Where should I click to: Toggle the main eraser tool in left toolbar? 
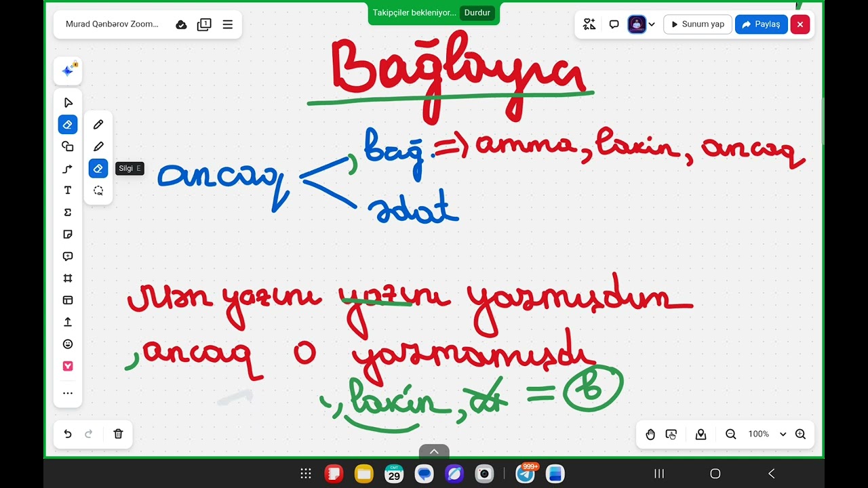click(68, 125)
